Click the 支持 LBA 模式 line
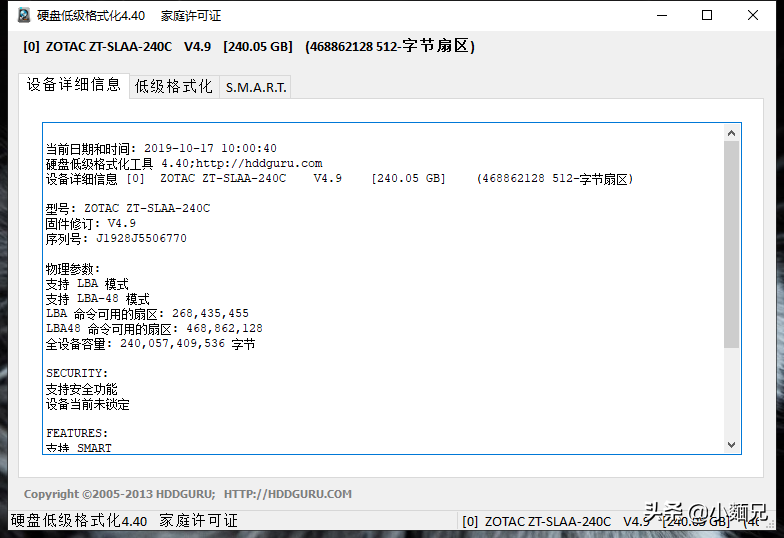 pyautogui.click(x=87, y=284)
